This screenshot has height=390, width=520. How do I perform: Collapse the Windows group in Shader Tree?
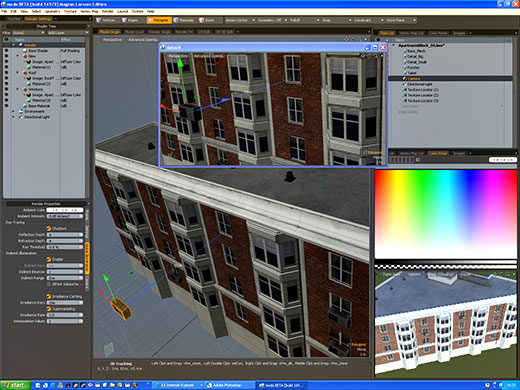[x=18, y=89]
